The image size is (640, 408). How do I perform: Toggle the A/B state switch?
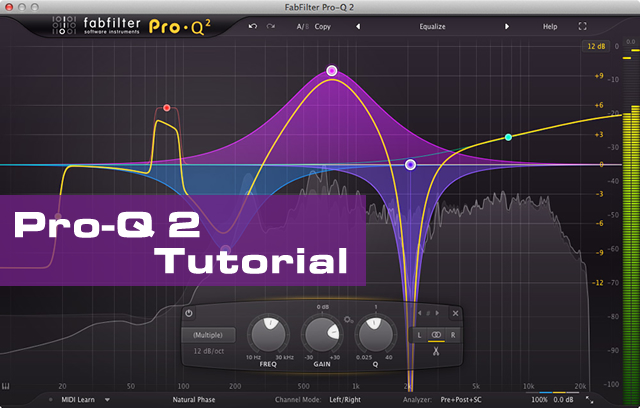(302, 27)
